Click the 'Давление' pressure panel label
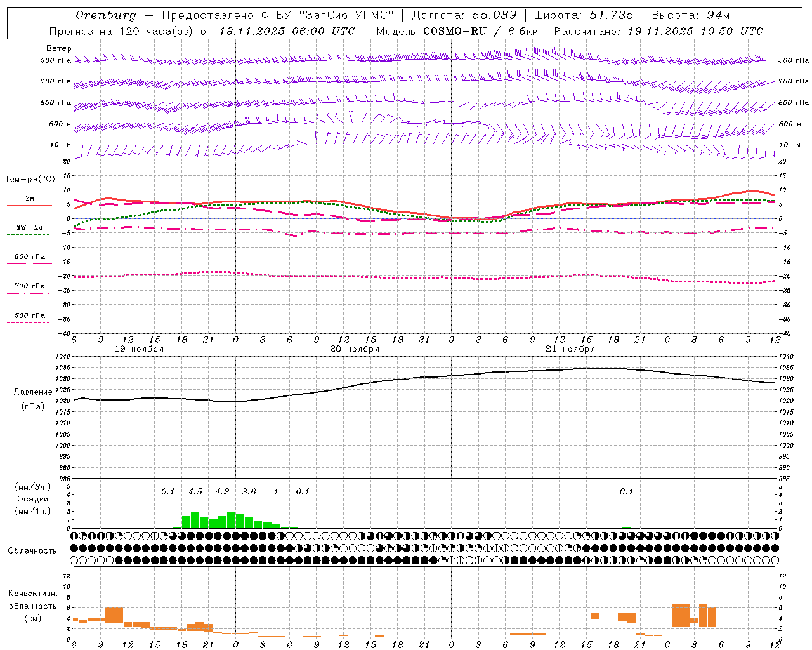Image resolution: width=812 pixels, height=650 pixels. pos(33,392)
